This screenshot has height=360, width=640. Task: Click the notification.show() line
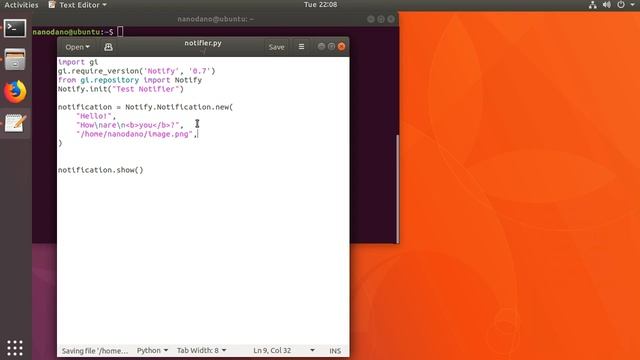101,170
